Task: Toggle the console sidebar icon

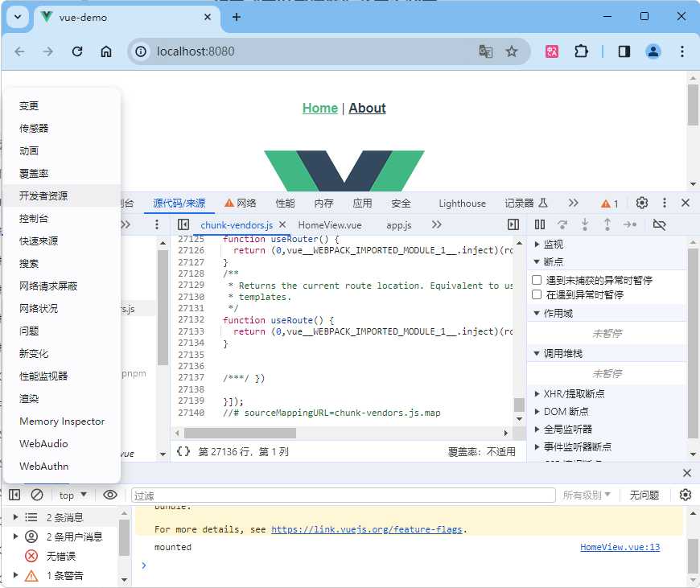Action: (14, 495)
